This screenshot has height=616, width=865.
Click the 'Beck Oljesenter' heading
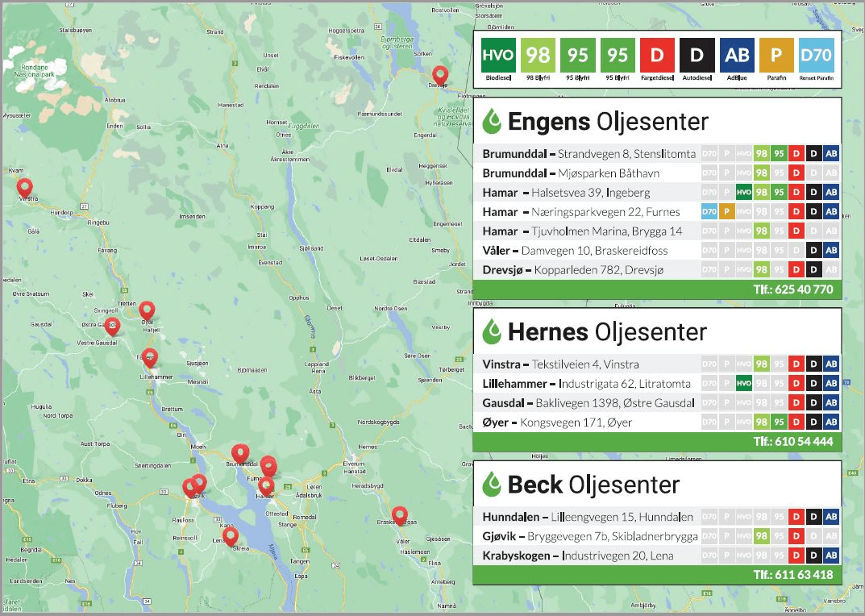coord(593,484)
